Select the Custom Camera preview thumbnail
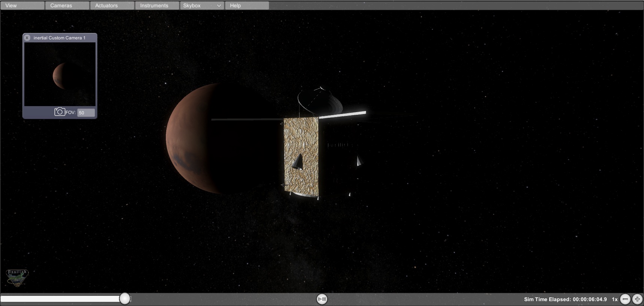This screenshot has height=306, width=644. tap(60, 74)
